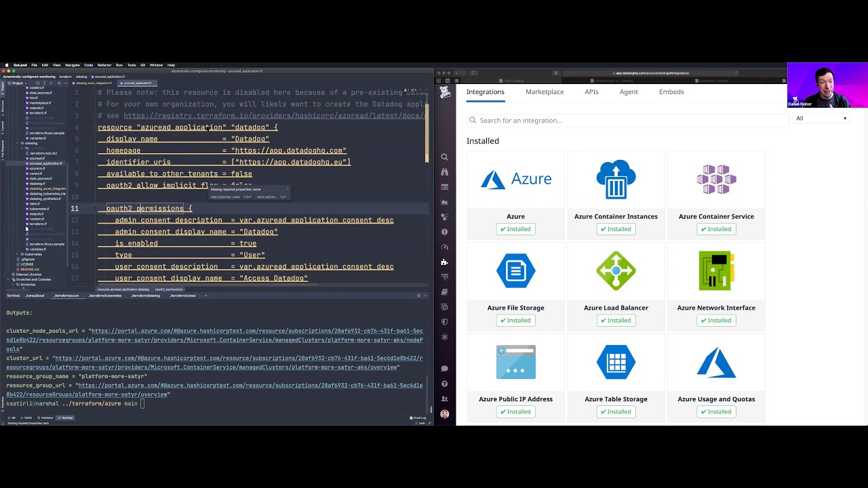Image resolution: width=868 pixels, height=488 pixels.
Task: Click the browser address bar
Action: tap(652, 73)
